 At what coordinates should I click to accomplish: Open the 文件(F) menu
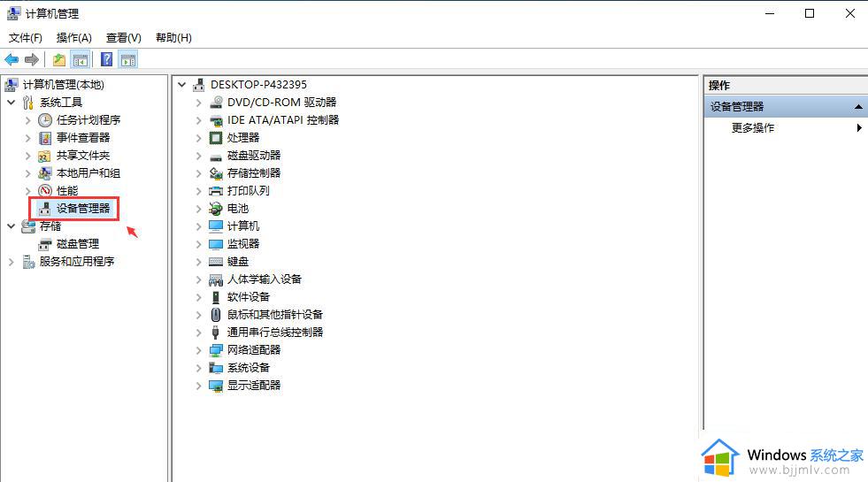click(26, 38)
